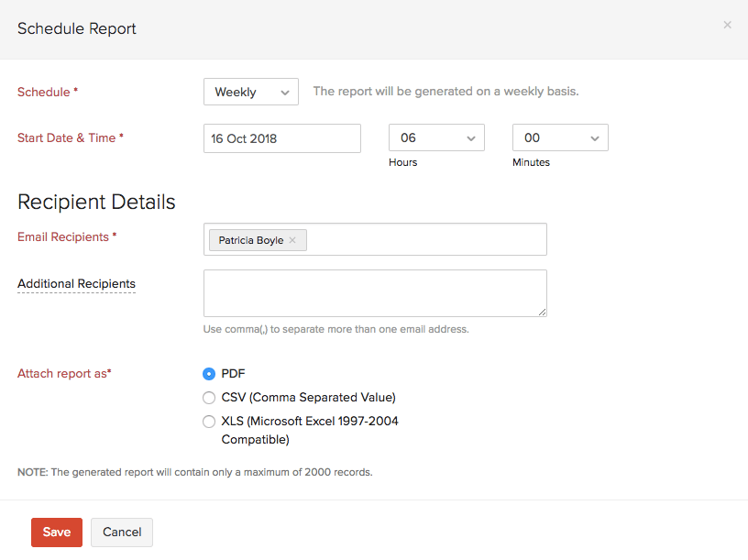This screenshot has width=748, height=560.
Task: Remove Patricia Boyle from email recipients
Action: (x=292, y=240)
